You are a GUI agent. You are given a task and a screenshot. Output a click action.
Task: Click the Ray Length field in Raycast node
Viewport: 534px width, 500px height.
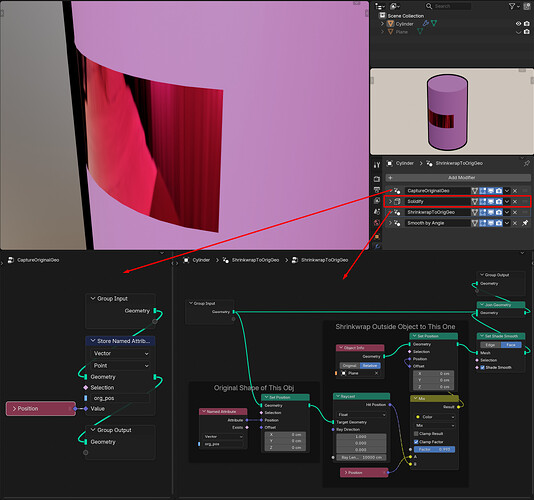pyautogui.click(x=361, y=457)
